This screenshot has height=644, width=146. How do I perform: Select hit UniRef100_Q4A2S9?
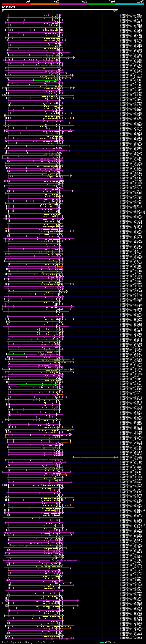pyautogui.click(x=131, y=17)
